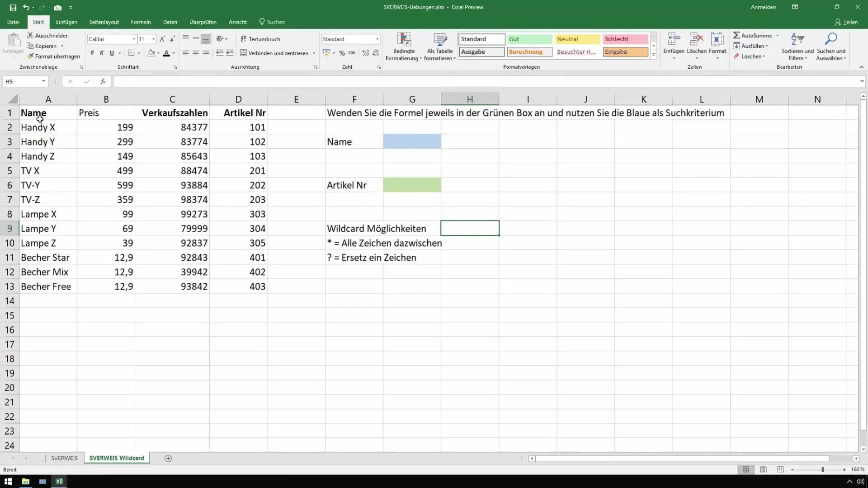
Task: Switch to the SVERWEIS sheet tab
Action: click(x=64, y=458)
